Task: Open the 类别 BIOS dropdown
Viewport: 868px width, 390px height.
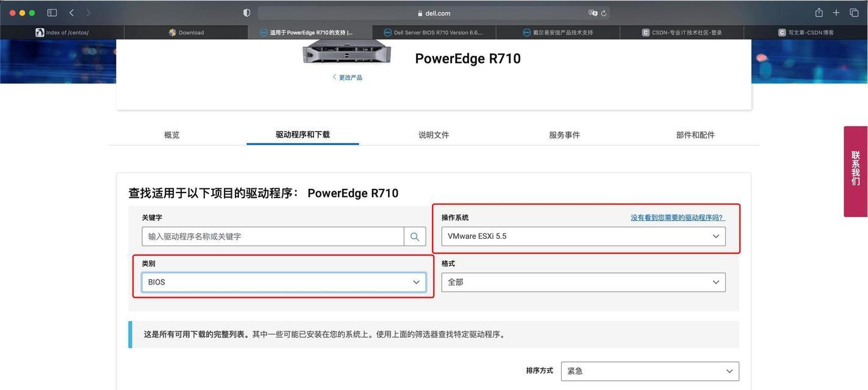Action: 284,282
